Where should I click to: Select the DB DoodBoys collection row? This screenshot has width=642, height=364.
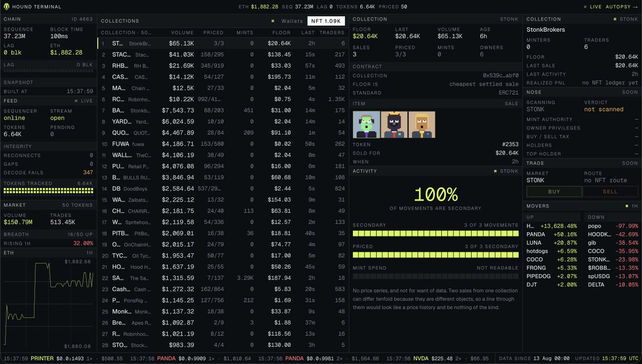[223, 188]
